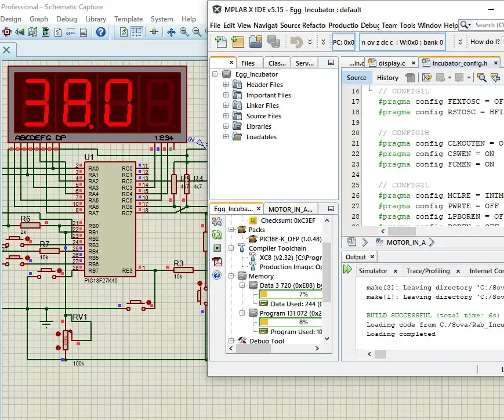Click the Open Project folder icon
504x420 pixels.
(256, 42)
